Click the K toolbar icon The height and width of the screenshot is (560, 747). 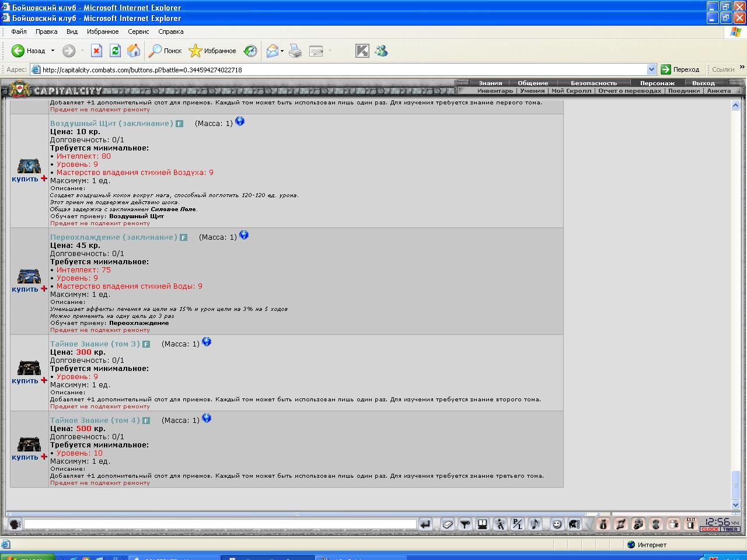(362, 51)
